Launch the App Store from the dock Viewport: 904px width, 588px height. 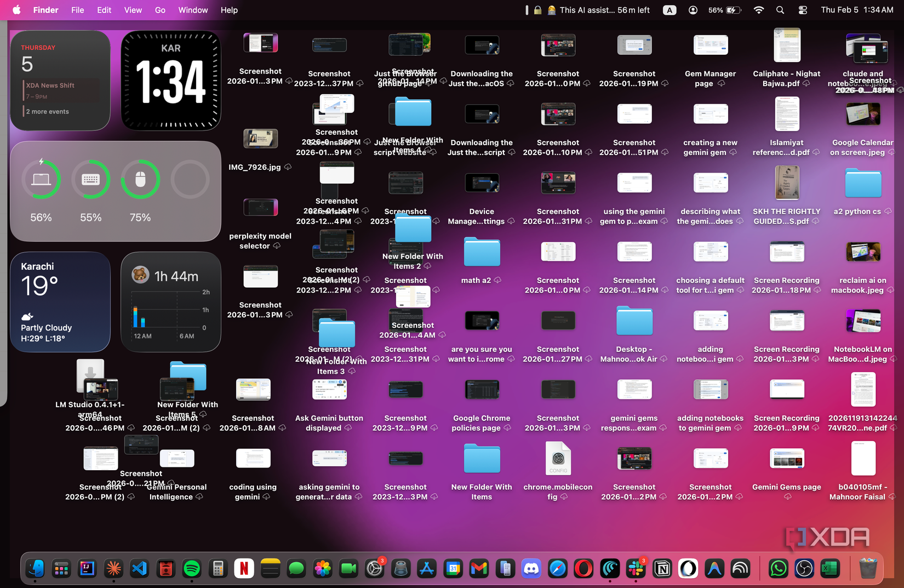point(427,569)
